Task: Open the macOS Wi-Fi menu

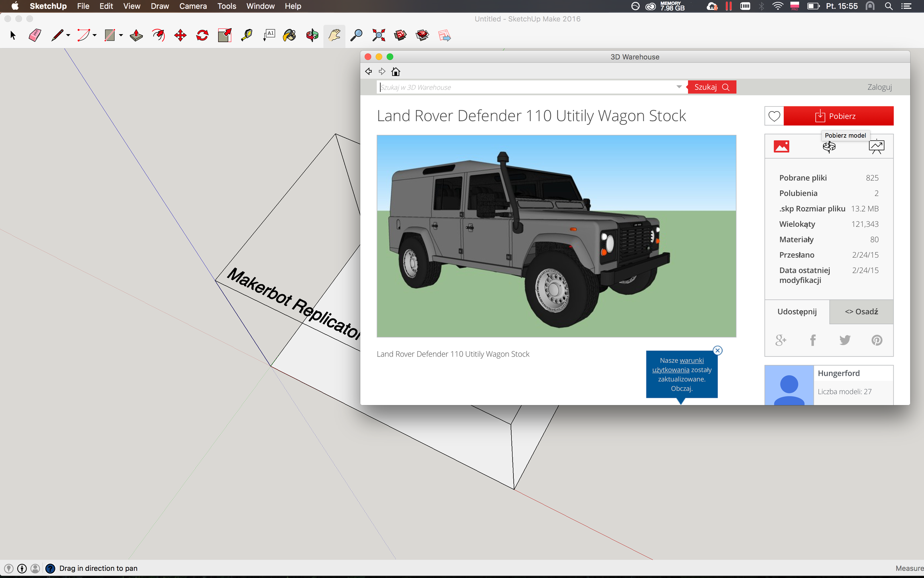Action: (x=777, y=6)
